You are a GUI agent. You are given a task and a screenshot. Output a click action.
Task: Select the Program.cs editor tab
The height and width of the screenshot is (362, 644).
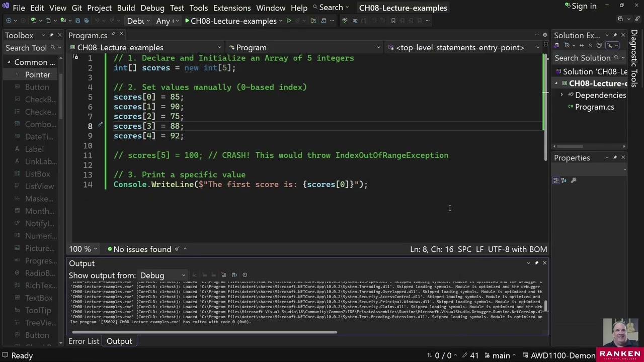click(x=88, y=35)
